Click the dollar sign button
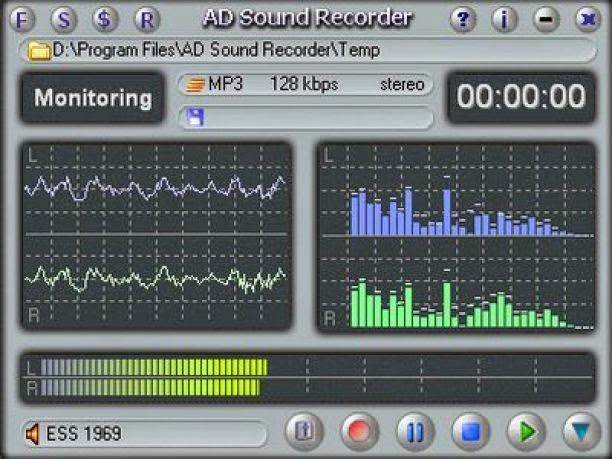 pos(105,18)
